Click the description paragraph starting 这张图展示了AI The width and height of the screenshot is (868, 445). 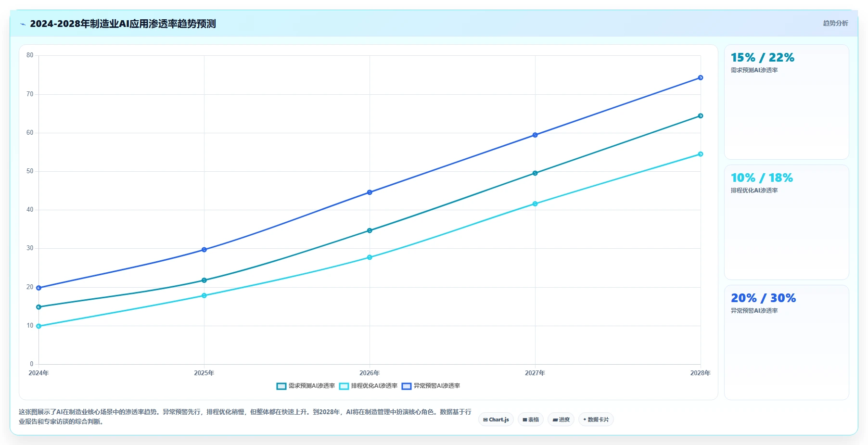[x=245, y=417]
